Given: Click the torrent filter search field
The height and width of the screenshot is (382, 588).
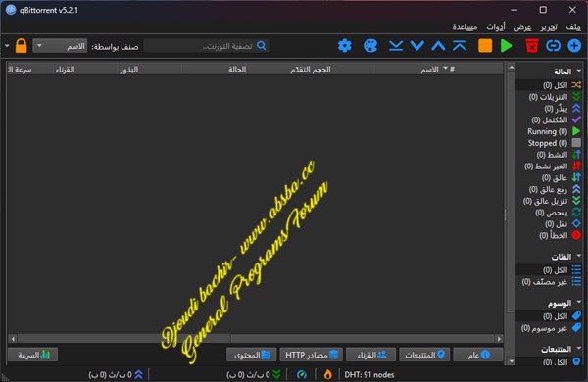Looking at the screenshot, I should pos(207,46).
